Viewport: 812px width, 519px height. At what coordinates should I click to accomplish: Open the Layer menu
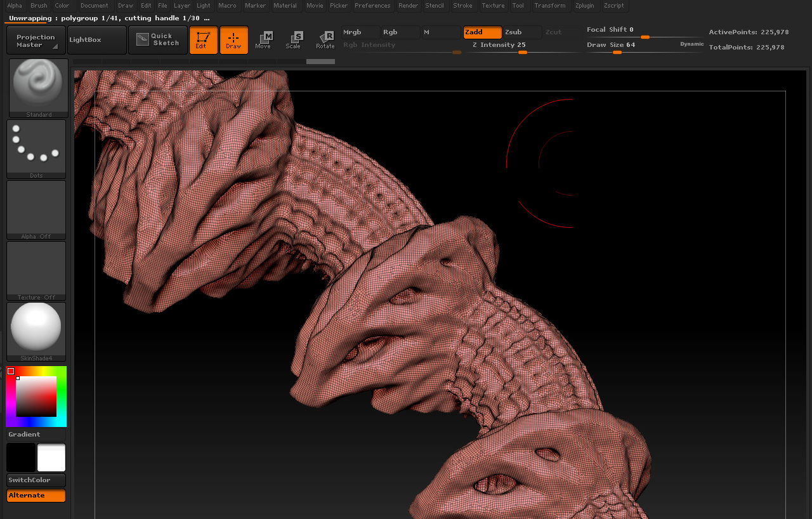[x=182, y=6]
